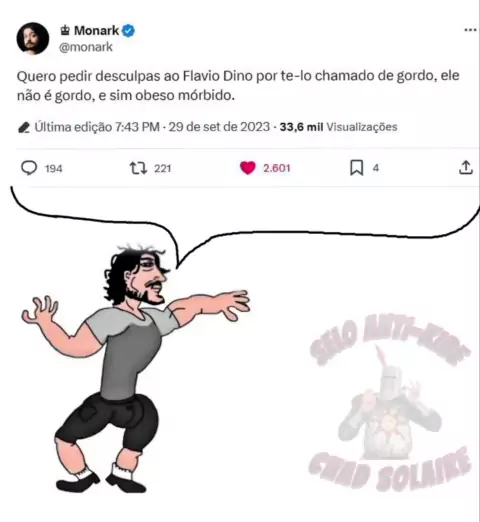View the 194 replies count
The image size is (480, 522).
(x=54, y=169)
